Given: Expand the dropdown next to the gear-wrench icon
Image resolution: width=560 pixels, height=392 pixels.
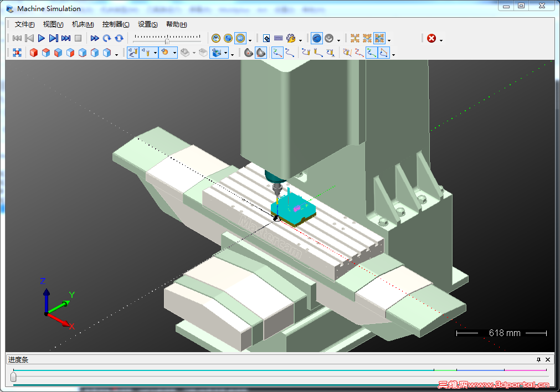Looking at the screenshot, I should tap(300, 40).
